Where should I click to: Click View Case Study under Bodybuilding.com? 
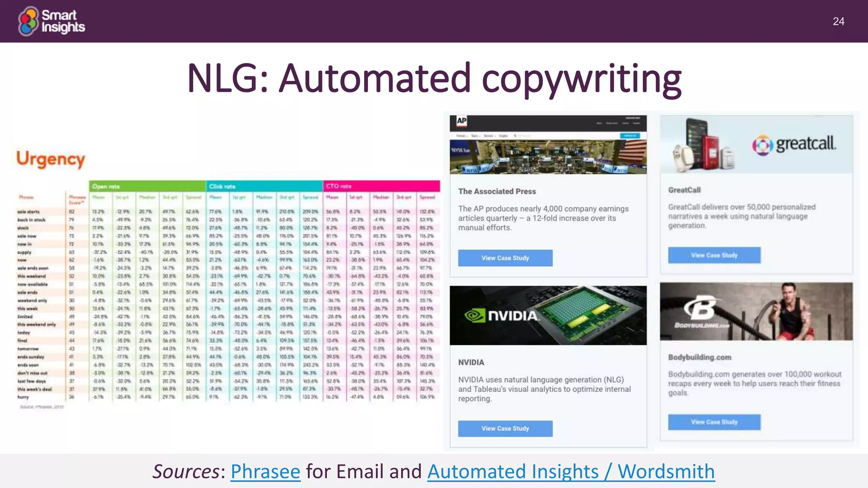coord(714,422)
